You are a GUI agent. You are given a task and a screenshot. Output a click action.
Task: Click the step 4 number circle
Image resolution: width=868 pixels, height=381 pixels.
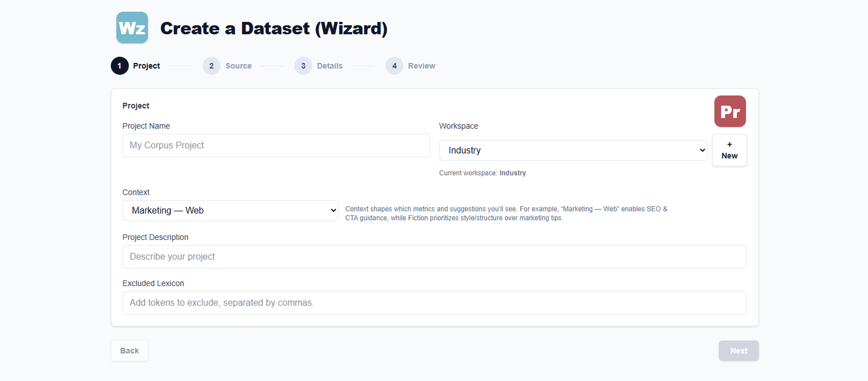click(x=394, y=66)
